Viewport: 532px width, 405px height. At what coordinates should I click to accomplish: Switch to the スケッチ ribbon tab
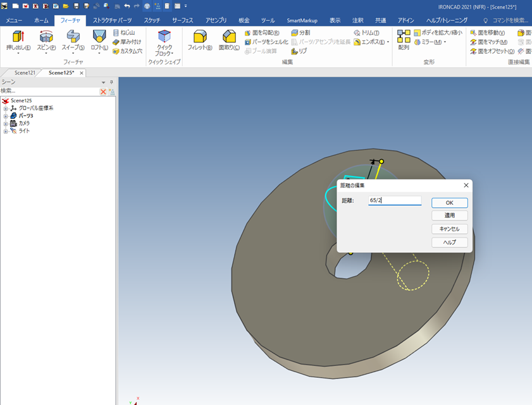(x=152, y=20)
